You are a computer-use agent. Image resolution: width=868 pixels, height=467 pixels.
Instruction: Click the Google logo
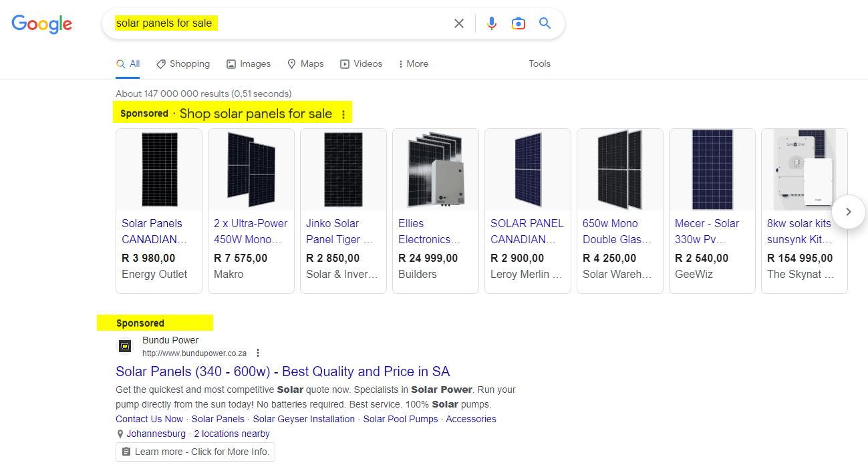point(41,24)
